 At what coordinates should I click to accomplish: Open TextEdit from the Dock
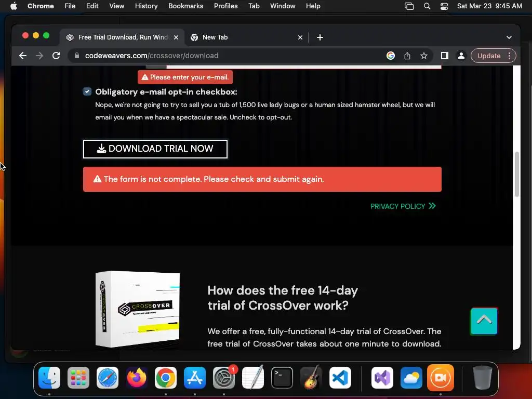pos(253,378)
